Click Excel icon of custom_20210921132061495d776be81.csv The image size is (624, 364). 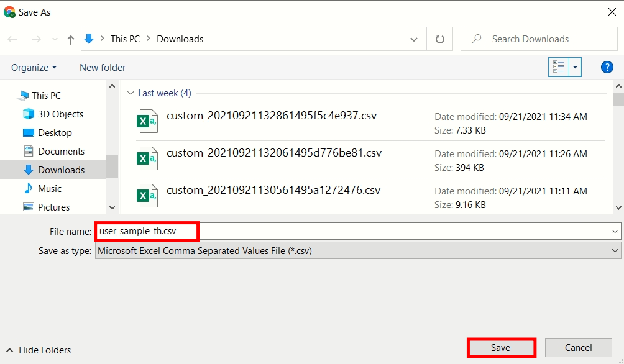[x=147, y=158]
